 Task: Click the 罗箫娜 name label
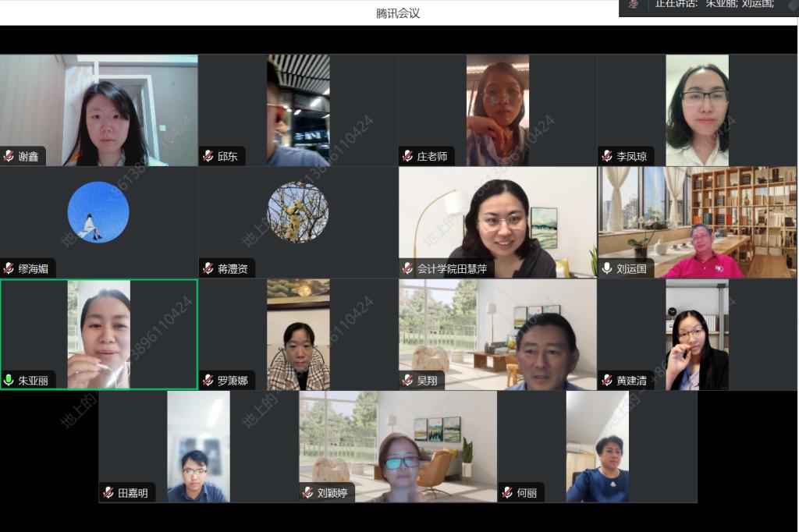[x=233, y=381]
